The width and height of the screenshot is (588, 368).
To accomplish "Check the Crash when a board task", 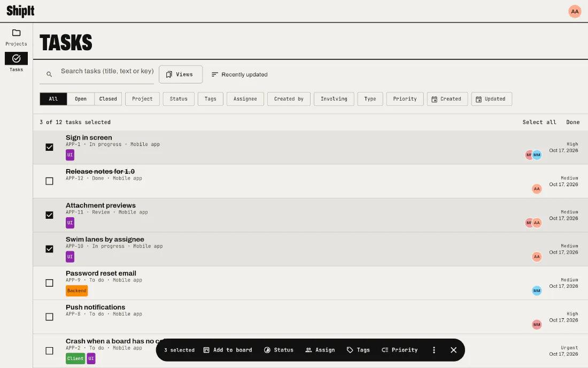I will pyautogui.click(x=49, y=351).
